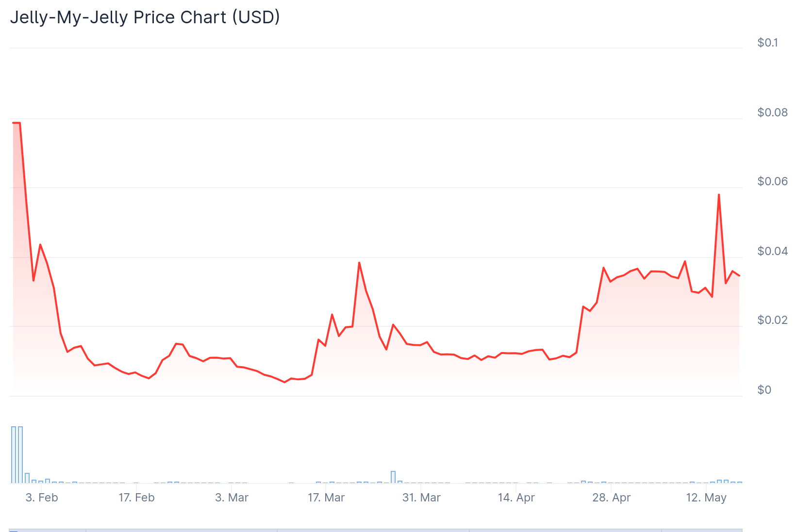The height and width of the screenshot is (532, 798).
Task: Select the 3. Mar date label
Action: pos(232,498)
